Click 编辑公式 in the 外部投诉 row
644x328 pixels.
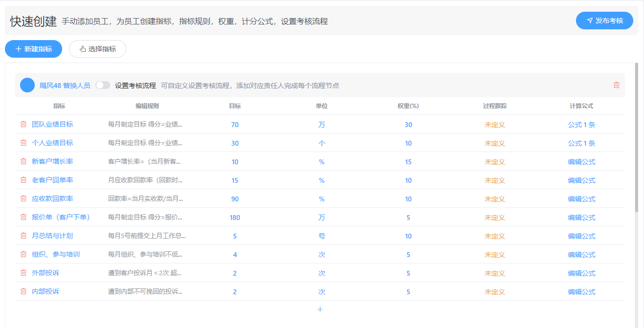pos(581,273)
